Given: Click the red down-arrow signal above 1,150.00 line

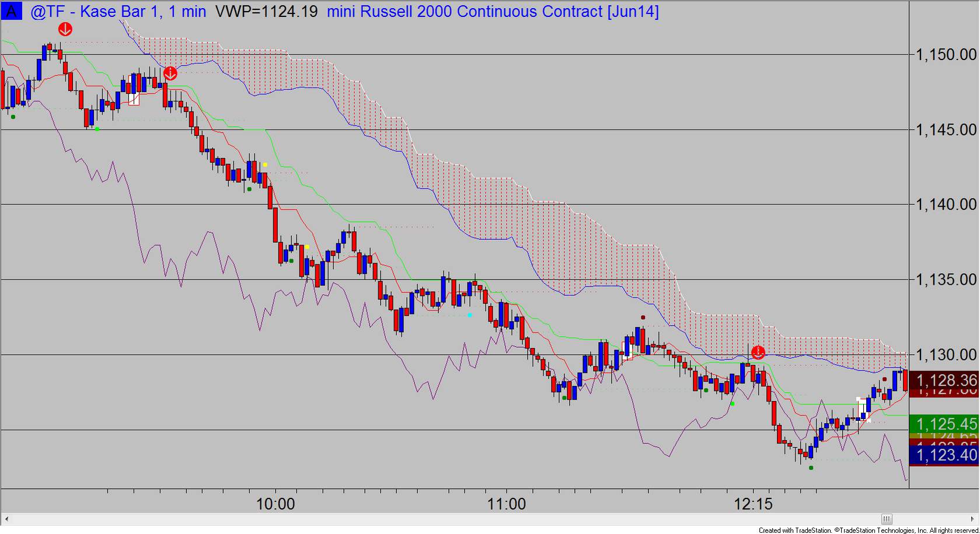Looking at the screenshot, I should 65,29.
